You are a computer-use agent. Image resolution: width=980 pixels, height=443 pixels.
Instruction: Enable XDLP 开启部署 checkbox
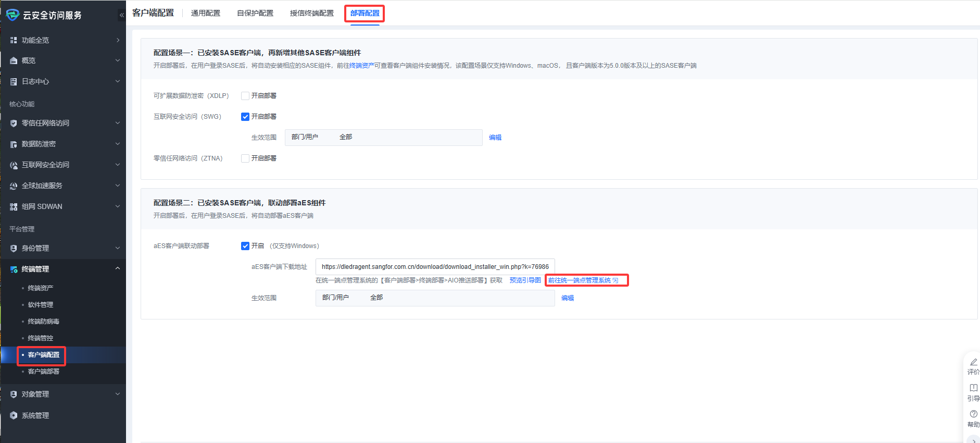(x=245, y=96)
